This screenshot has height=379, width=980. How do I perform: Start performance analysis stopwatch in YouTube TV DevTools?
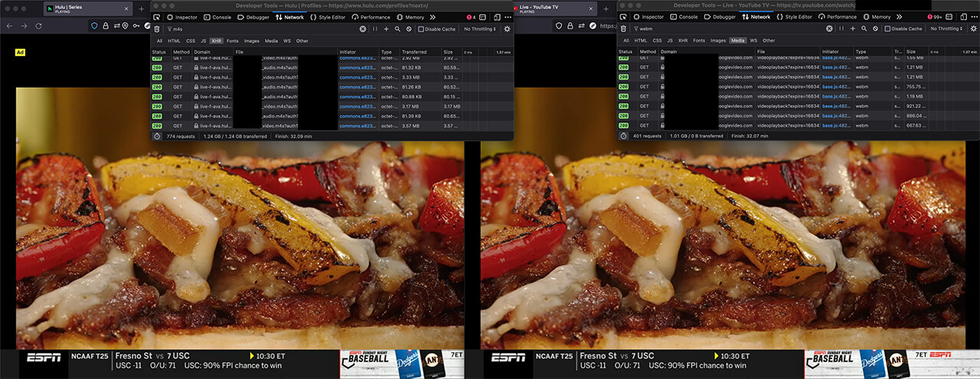623,136
